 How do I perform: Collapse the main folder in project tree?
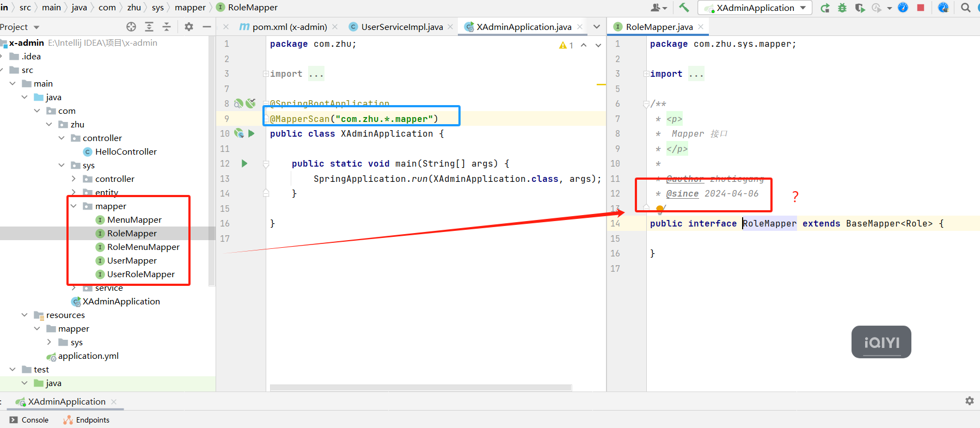tap(13, 83)
